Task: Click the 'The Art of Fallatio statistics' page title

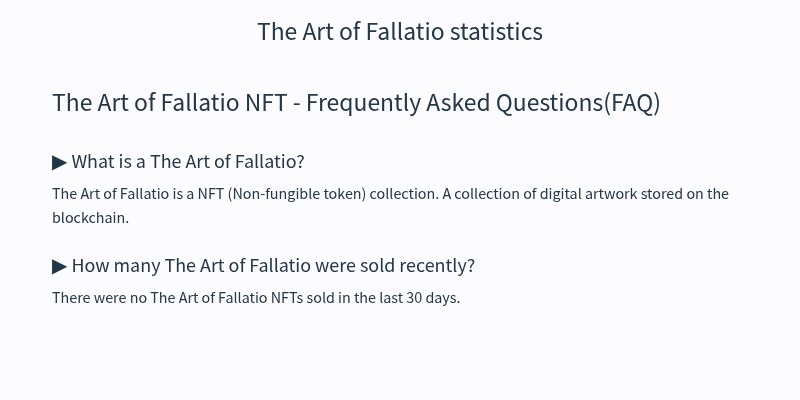Action: pos(400,32)
